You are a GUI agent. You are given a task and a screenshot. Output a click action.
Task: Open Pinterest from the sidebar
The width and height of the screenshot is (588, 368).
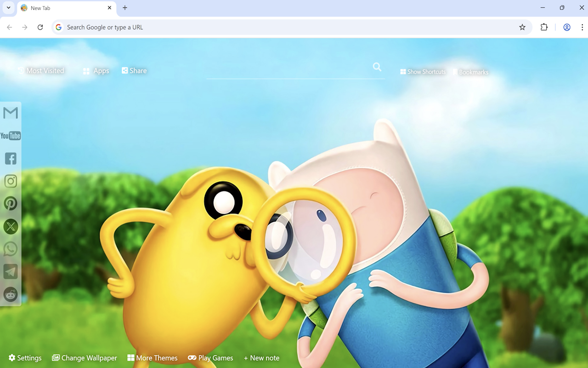11,203
